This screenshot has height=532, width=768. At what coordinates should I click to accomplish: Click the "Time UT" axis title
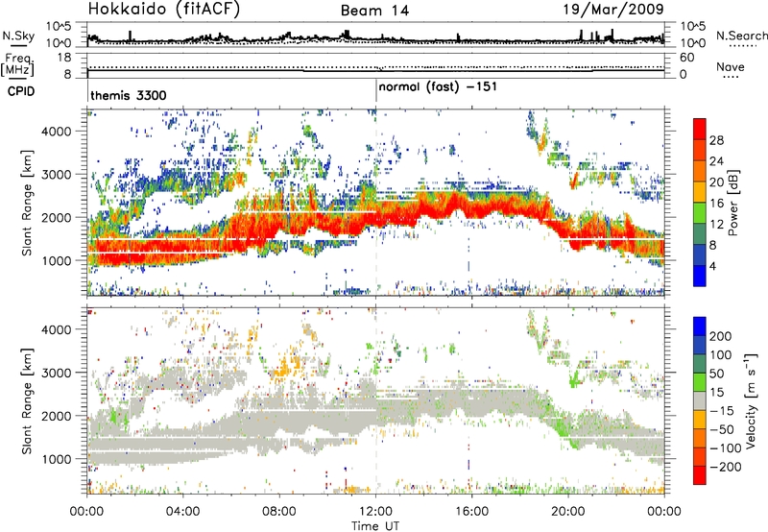(375, 525)
